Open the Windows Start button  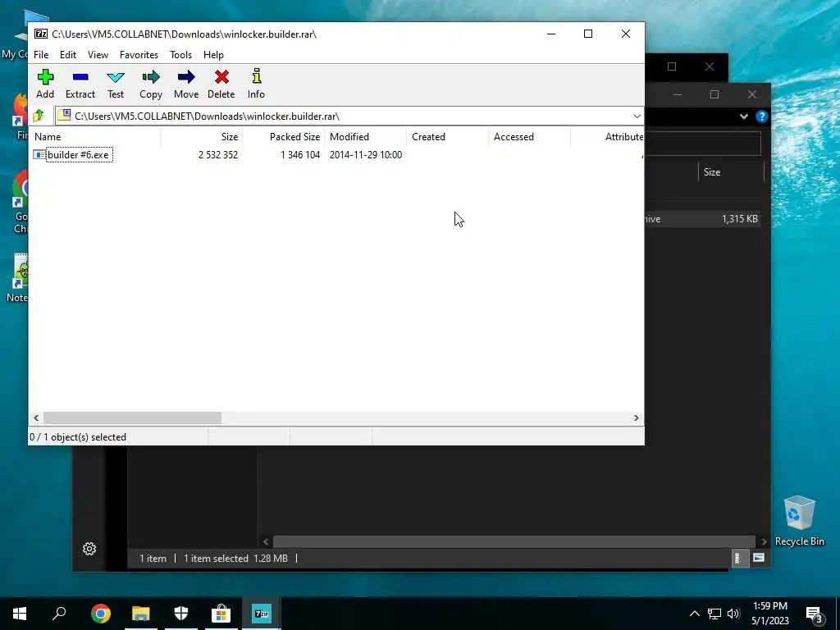20,614
